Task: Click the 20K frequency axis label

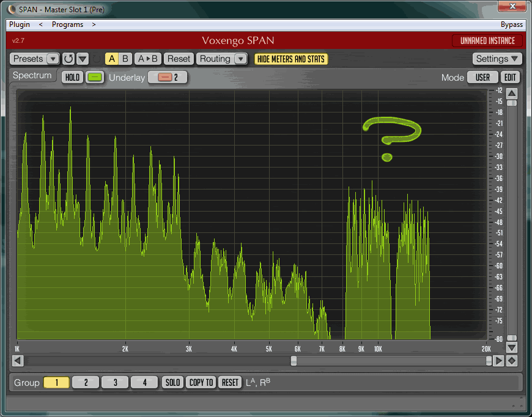Action: (x=486, y=349)
